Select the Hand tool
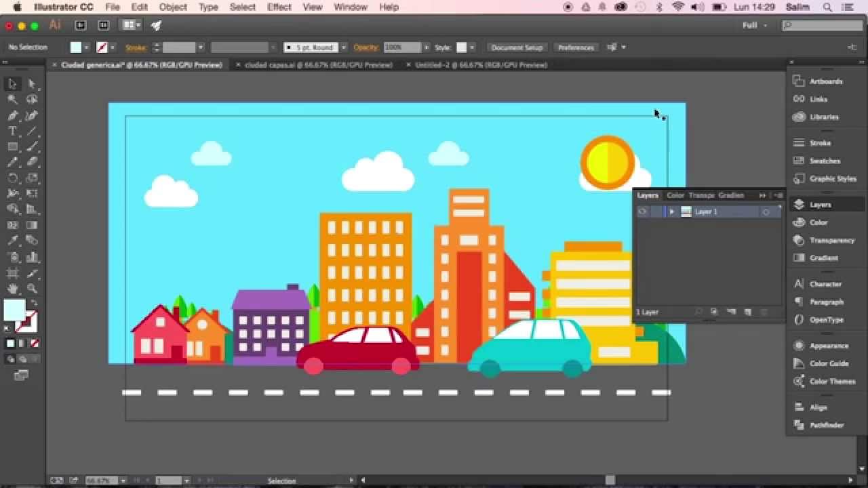 click(12, 289)
